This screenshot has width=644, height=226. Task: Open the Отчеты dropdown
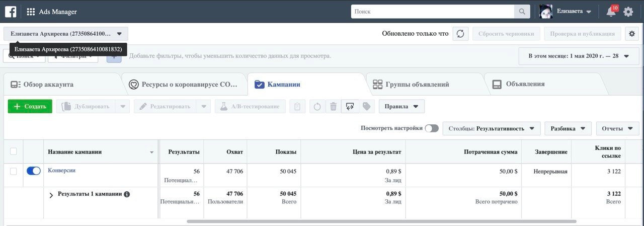[617, 128]
